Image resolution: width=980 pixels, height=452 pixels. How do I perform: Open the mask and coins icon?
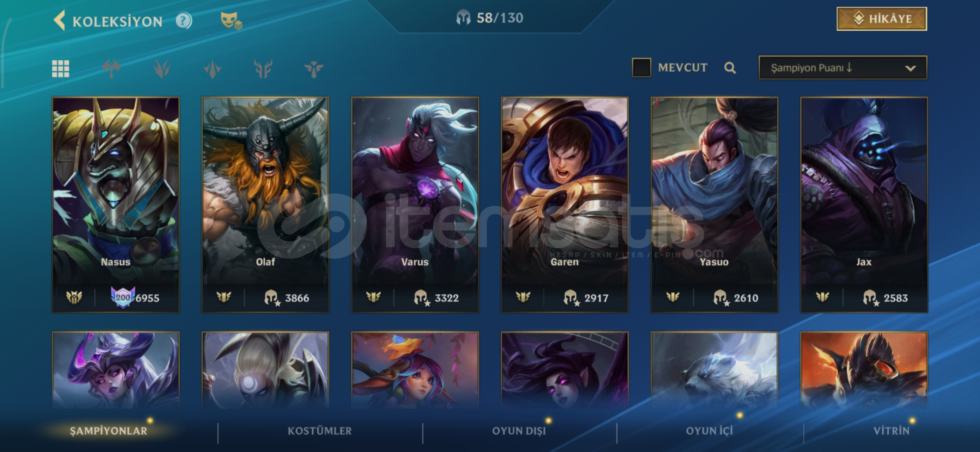[231, 21]
